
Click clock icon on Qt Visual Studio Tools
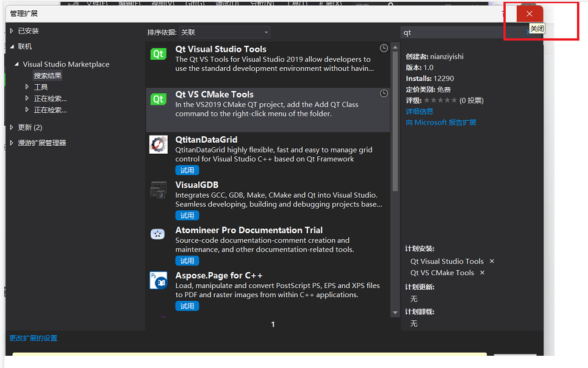[384, 48]
